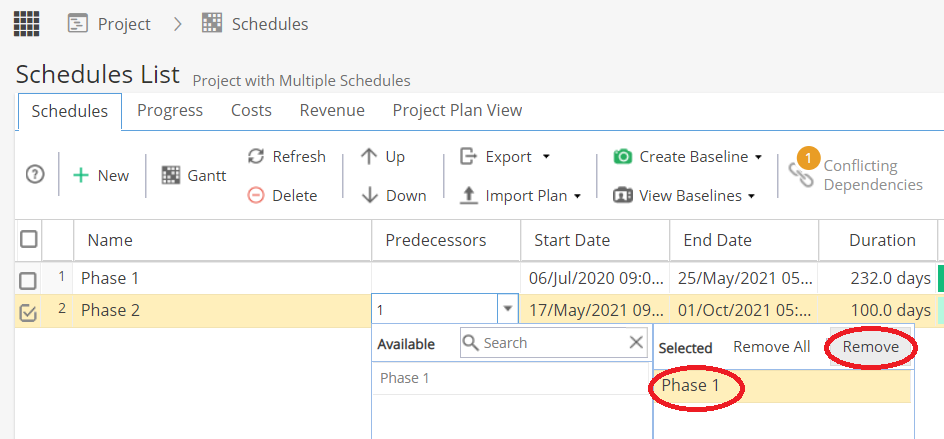
Task: Click the green New plus icon
Action: [x=80, y=175]
